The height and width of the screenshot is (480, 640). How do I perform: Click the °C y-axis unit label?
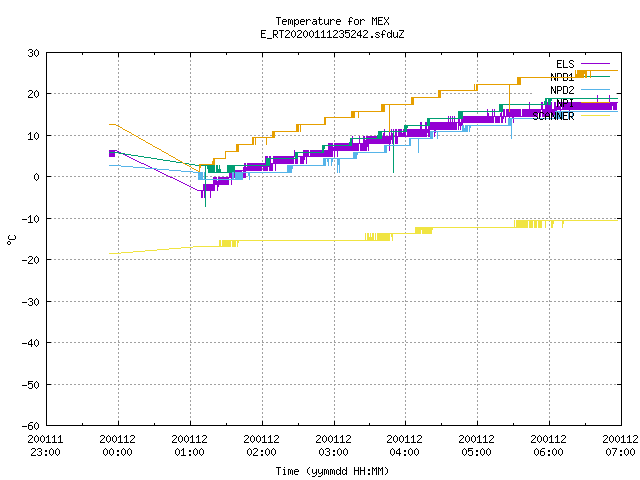point(12,240)
